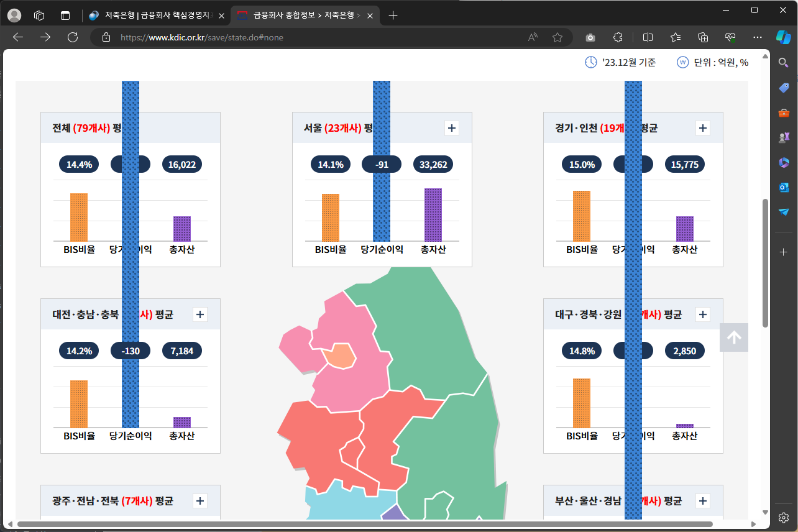Open the Favorites list icon

676,37
